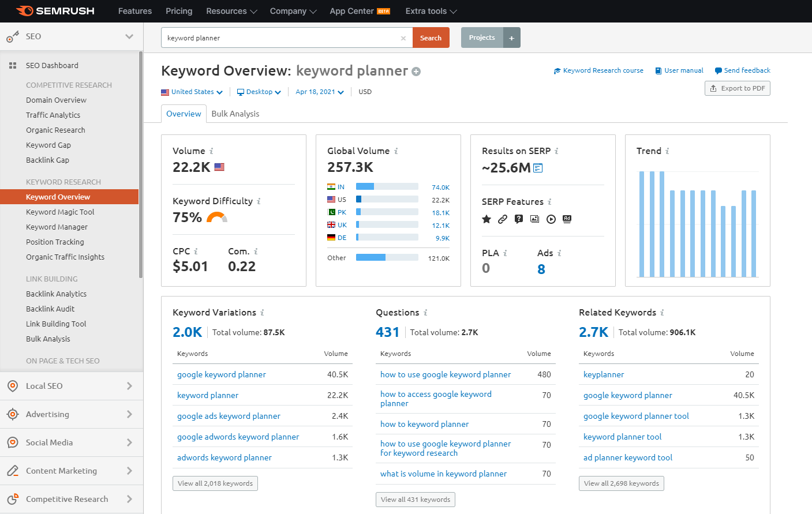Viewport: 812px width, 514px height.
Task: View SERP snapshot icon beside 25.6M
Action: (538, 168)
